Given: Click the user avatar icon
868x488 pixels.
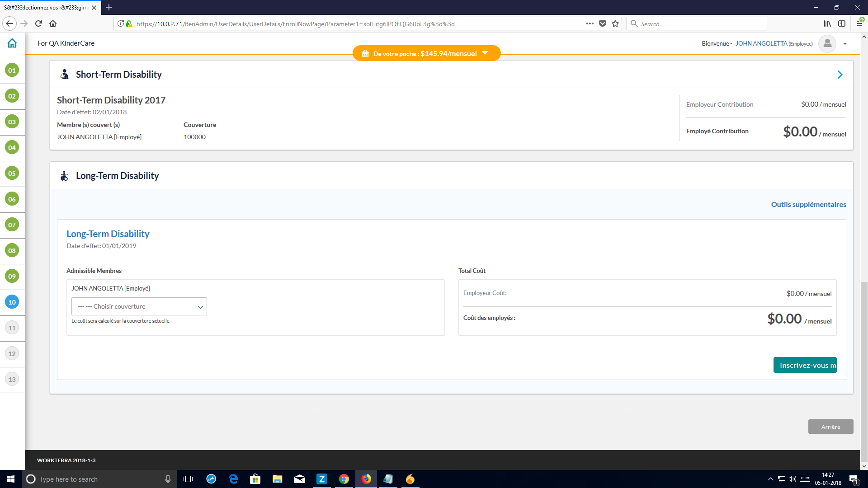Looking at the screenshot, I should [x=827, y=43].
